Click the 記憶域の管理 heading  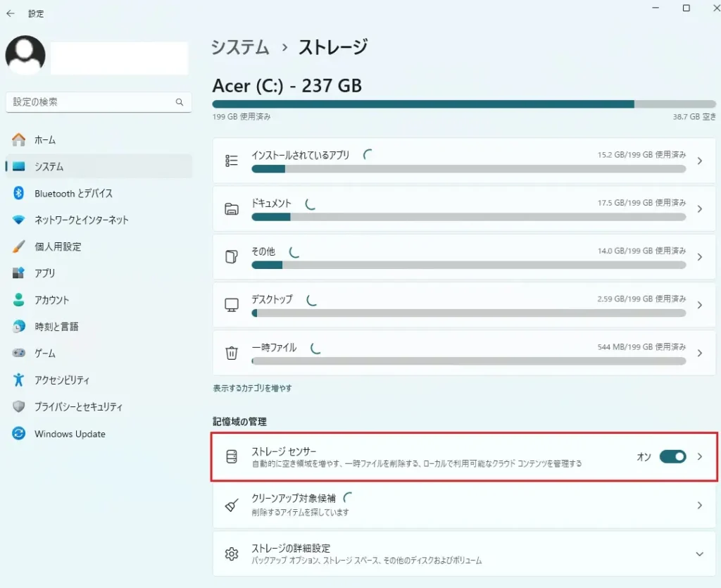pos(239,422)
